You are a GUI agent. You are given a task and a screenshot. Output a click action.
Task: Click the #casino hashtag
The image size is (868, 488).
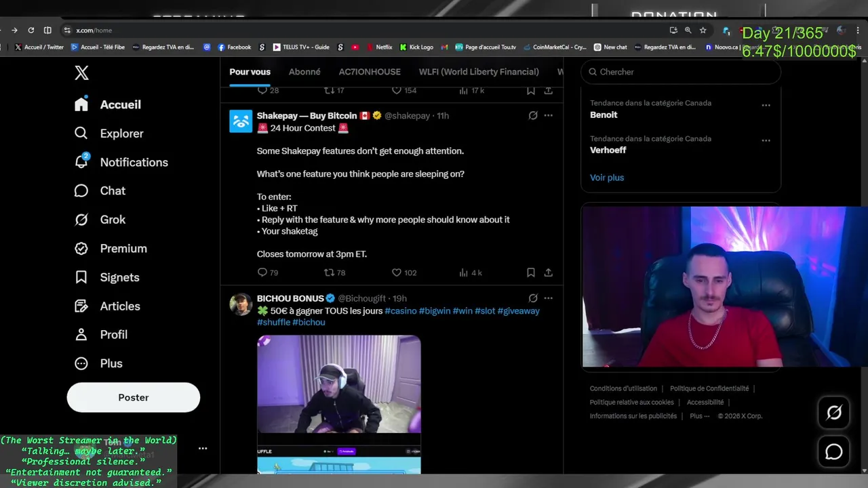click(401, 310)
